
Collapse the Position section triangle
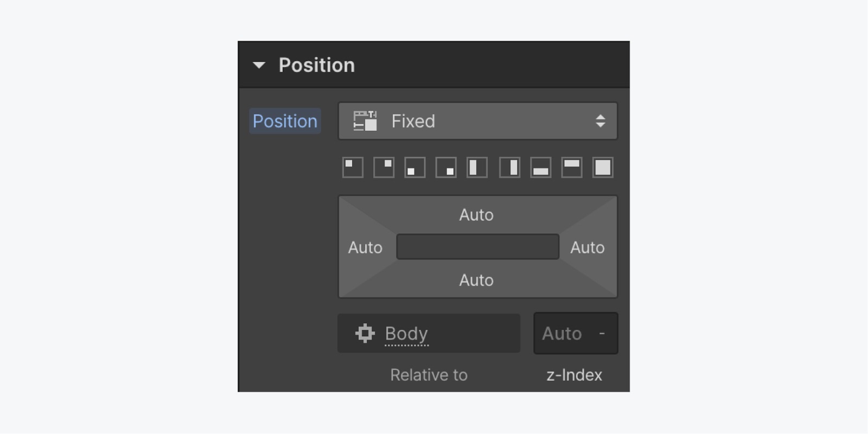click(259, 66)
